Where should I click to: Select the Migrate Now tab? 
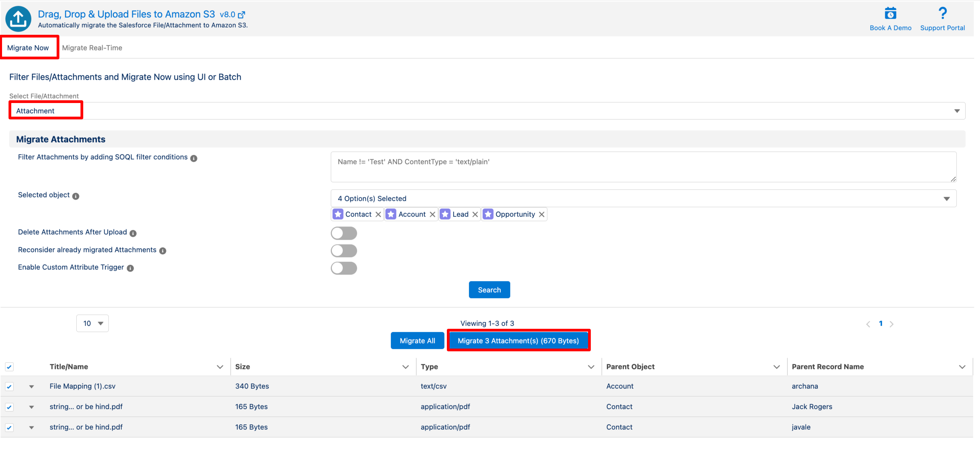click(x=28, y=48)
